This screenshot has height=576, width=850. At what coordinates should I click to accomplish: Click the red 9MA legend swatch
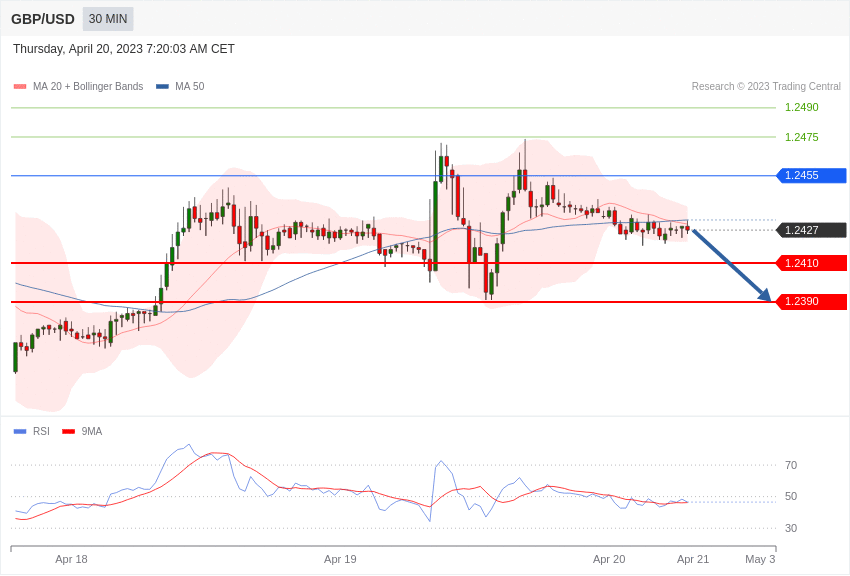point(69,431)
